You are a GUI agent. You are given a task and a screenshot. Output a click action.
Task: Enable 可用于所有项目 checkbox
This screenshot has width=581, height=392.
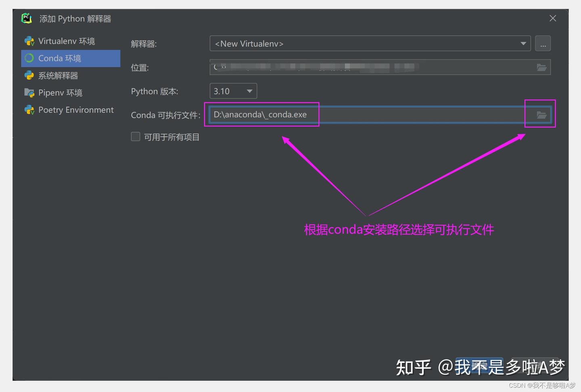point(136,137)
